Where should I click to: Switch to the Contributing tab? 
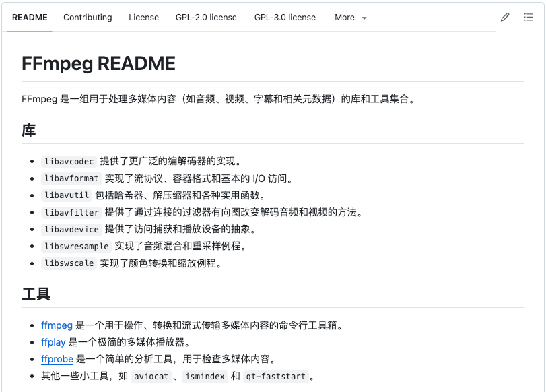(88, 17)
